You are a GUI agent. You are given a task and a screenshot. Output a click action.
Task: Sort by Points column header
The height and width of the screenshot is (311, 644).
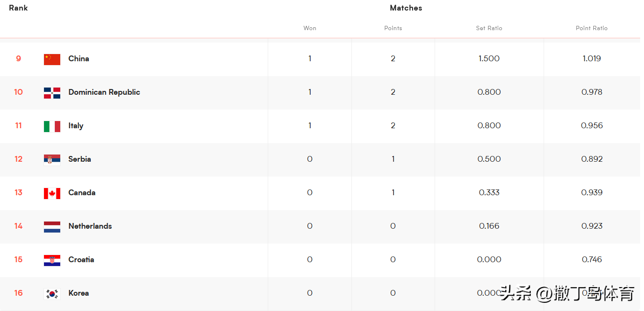coord(393,28)
